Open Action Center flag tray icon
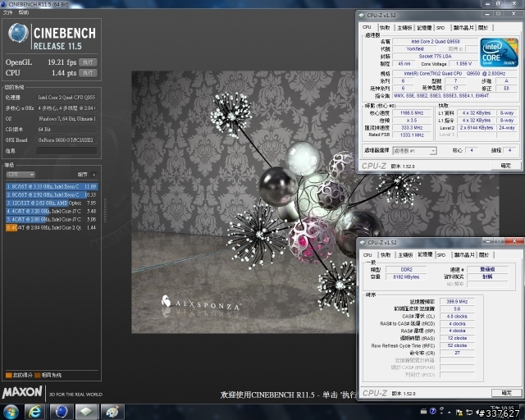This screenshot has width=525, height=420. pyautogui.click(x=459, y=413)
